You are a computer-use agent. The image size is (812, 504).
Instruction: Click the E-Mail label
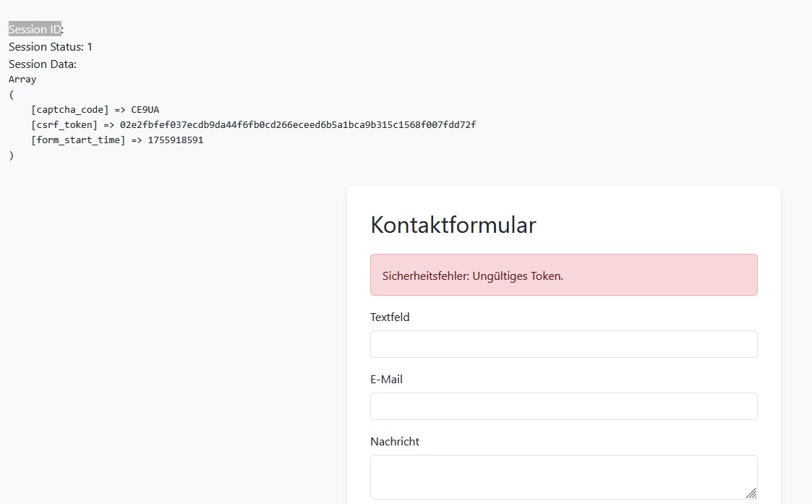(386, 379)
